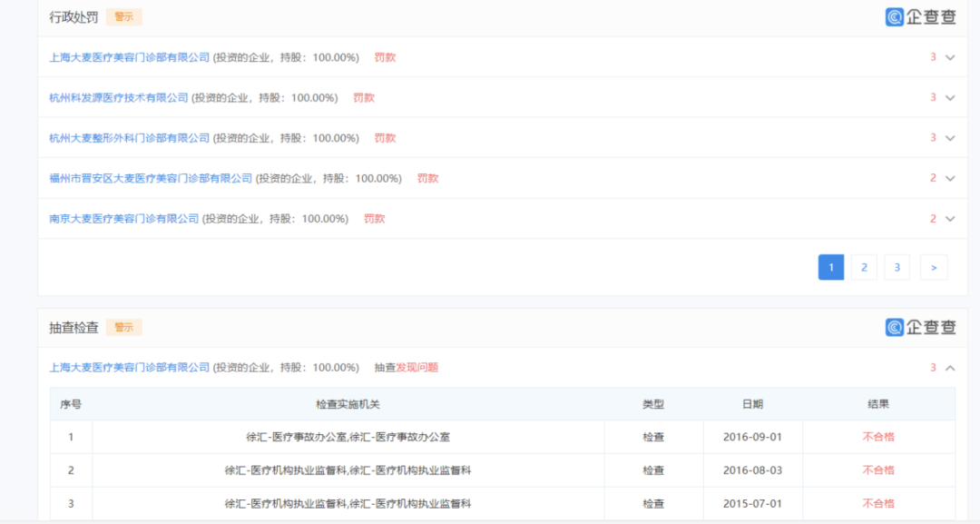Viewport: 980px width, 524px height.
Task: Click 罚款 tag on 南京大麦 row
Action: pos(375,219)
